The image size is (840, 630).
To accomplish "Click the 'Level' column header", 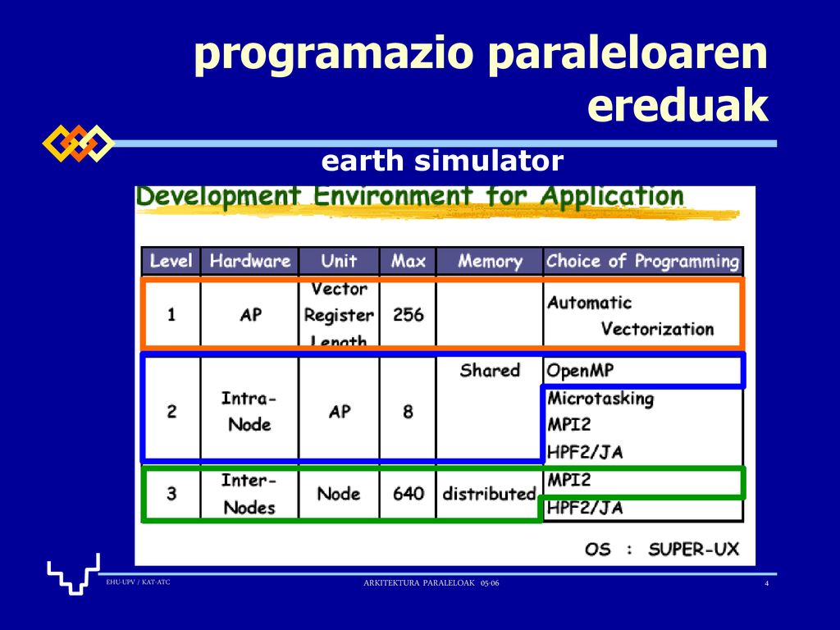I will point(171,261).
